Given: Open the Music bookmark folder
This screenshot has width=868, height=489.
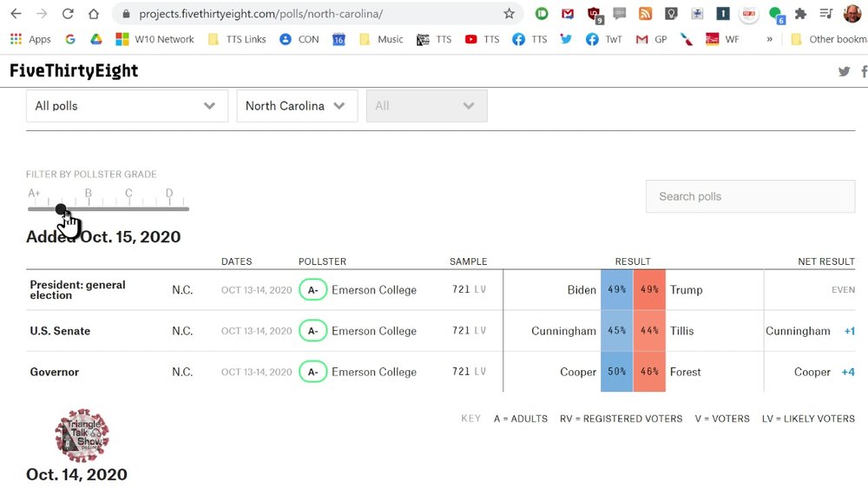Looking at the screenshot, I should (x=381, y=39).
